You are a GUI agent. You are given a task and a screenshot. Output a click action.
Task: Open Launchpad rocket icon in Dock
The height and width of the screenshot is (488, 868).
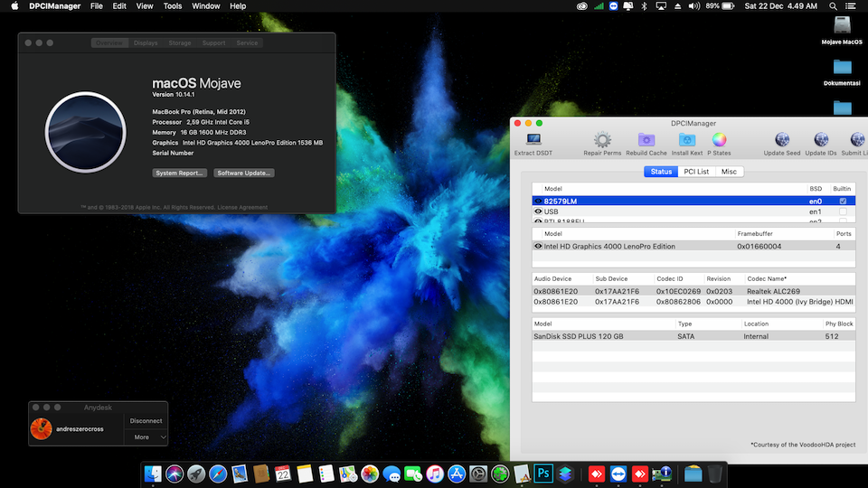point(196,474)
